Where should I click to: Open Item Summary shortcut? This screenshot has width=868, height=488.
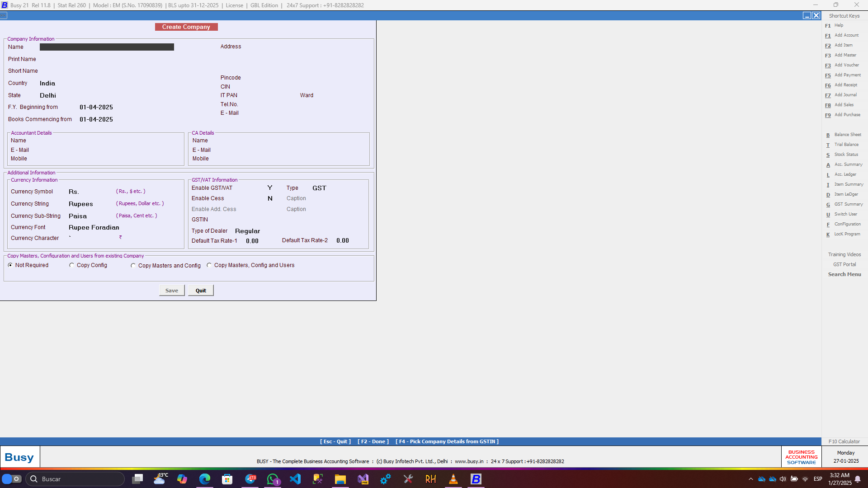pyautogui.click(x=844, y=184)
